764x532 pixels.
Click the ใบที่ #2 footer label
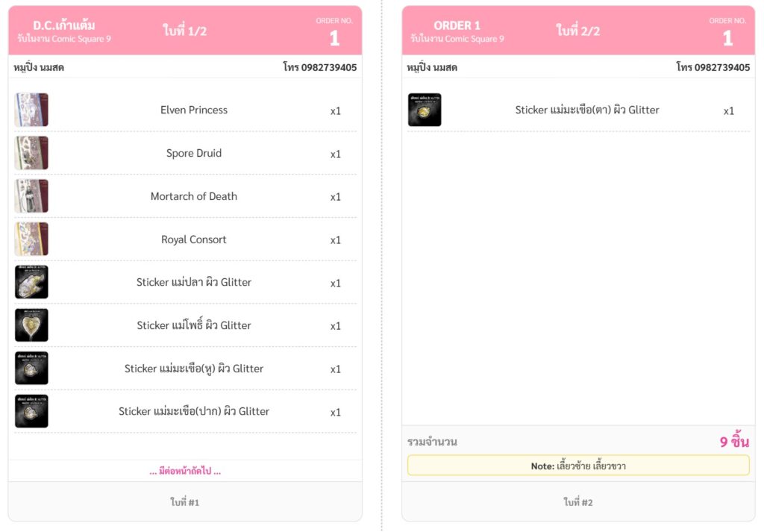tap(578, 502)
